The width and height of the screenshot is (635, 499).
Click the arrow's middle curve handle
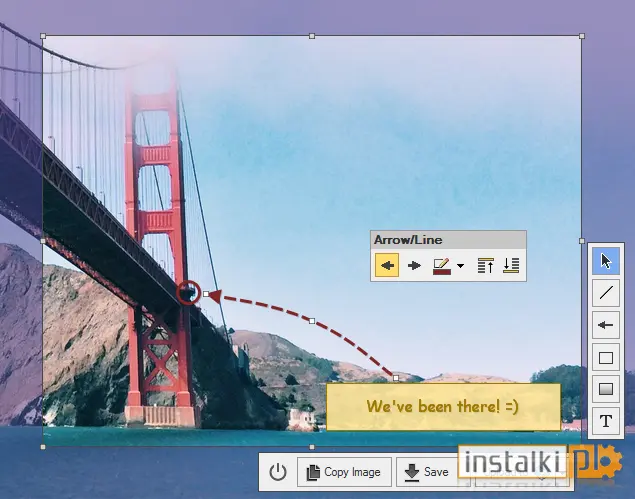[x=312, y=321]
